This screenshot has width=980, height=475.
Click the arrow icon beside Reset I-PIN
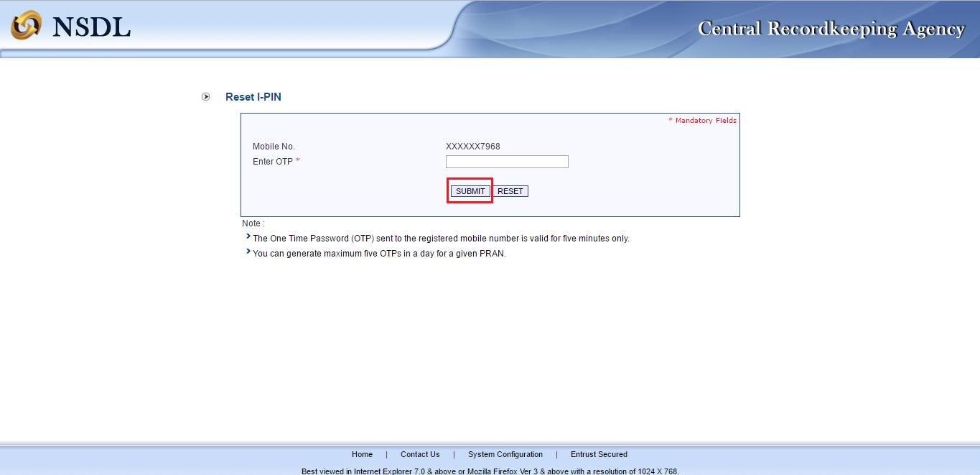point(205,96)
